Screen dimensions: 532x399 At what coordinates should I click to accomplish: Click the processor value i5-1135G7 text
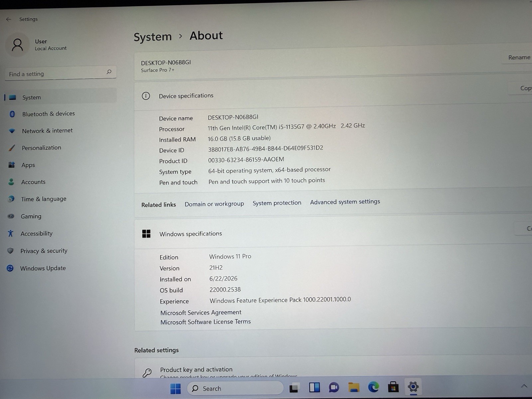click(x=286, y=127)
